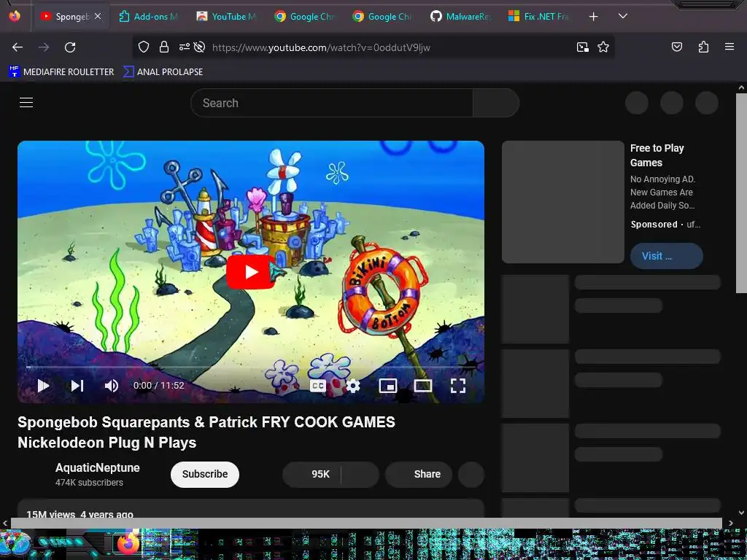This screenshot has height=560, width=747.
Task: Click the vertical scrollbar up arrow
Action: point(741,87)
